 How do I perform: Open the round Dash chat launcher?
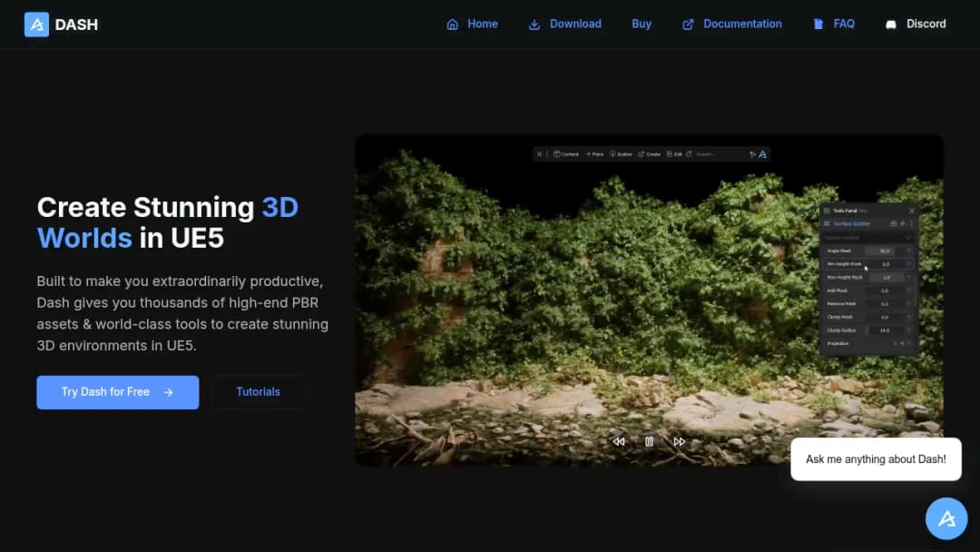[946, 518]
